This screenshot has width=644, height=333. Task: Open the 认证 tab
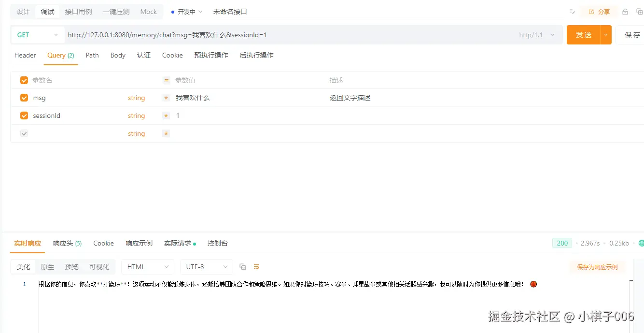144,55
